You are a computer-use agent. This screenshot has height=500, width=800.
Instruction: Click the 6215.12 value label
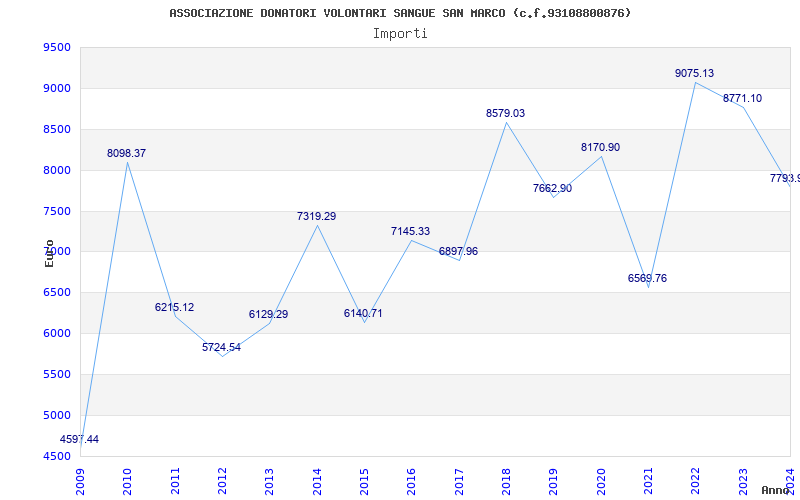[x=174, y=308]
